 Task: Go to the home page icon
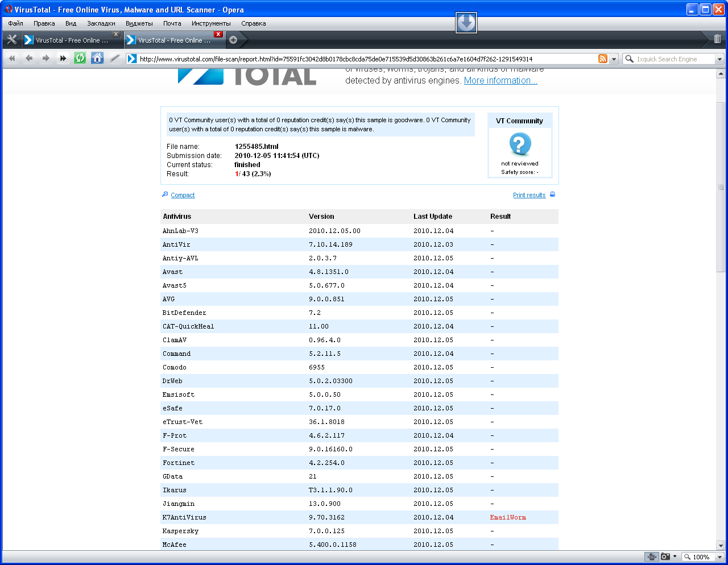pyautogui.click(x=97, y=58)
